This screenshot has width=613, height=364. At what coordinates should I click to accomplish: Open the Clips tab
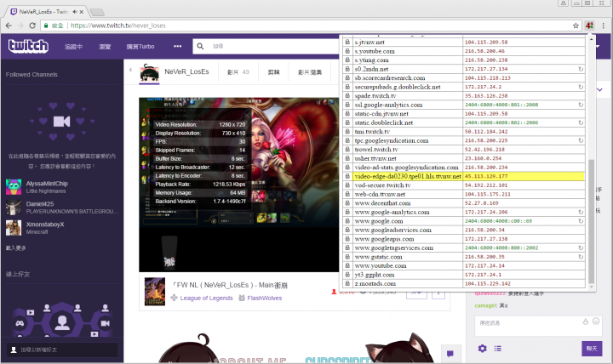point(273,72)
